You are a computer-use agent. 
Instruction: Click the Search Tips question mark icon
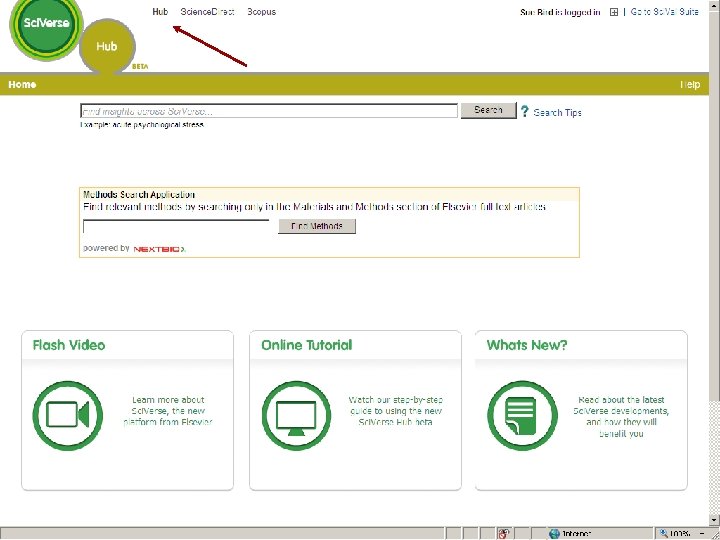(x=524, y=112)
